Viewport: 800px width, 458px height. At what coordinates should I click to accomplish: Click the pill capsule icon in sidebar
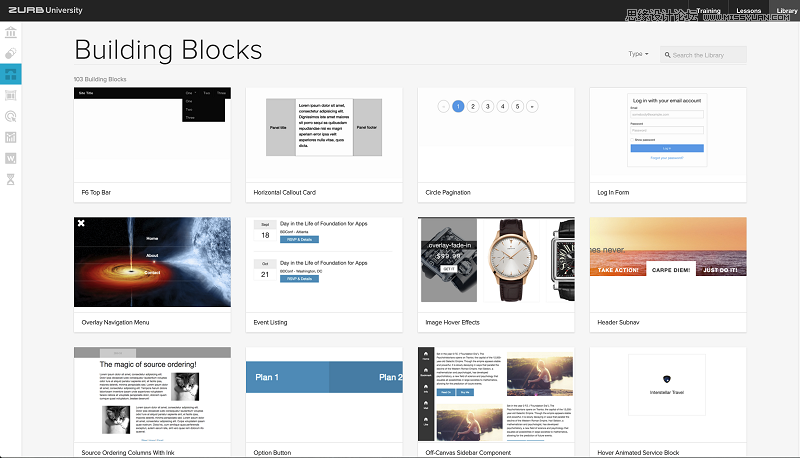click(10, 52)
